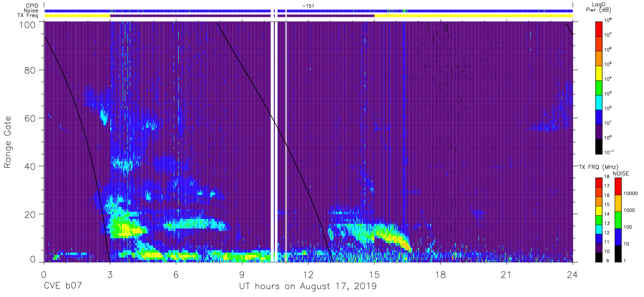This screenshot has width=644, height=297.
Task: Select the green segment of NOISE colorbar
Action: [618, 219]
